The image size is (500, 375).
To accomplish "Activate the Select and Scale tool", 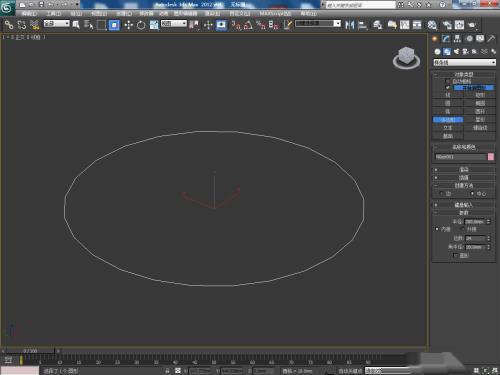I will (x=154, y=25).
